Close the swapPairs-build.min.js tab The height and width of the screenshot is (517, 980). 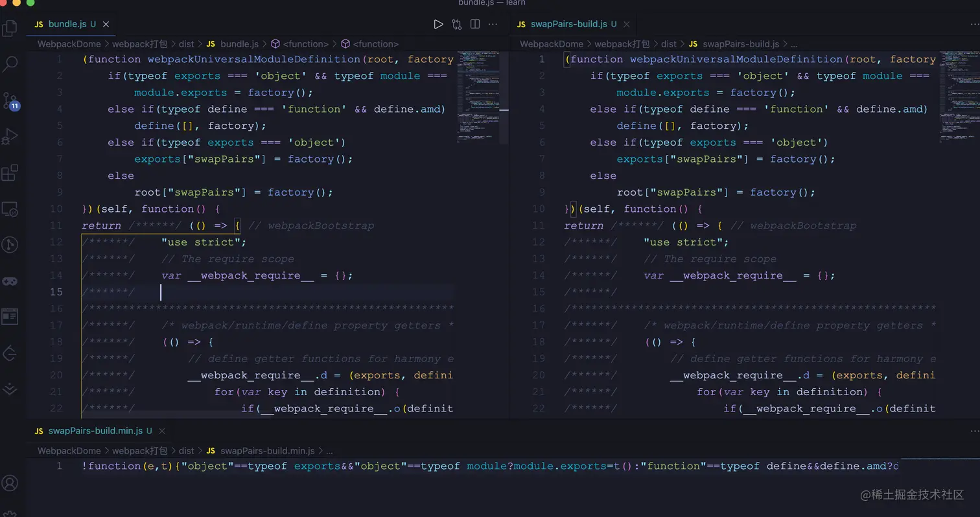coord(163,431)
